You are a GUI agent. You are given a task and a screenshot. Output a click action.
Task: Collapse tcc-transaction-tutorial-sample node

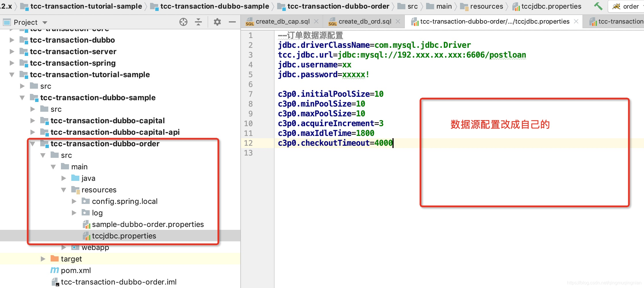12,75
